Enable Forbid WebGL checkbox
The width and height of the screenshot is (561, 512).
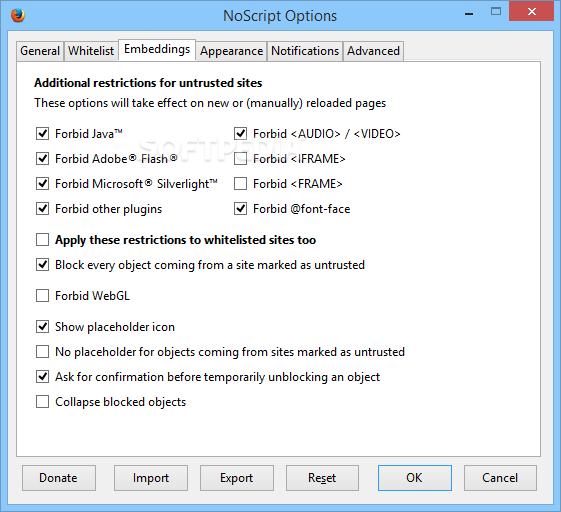(x=43, y=296)
